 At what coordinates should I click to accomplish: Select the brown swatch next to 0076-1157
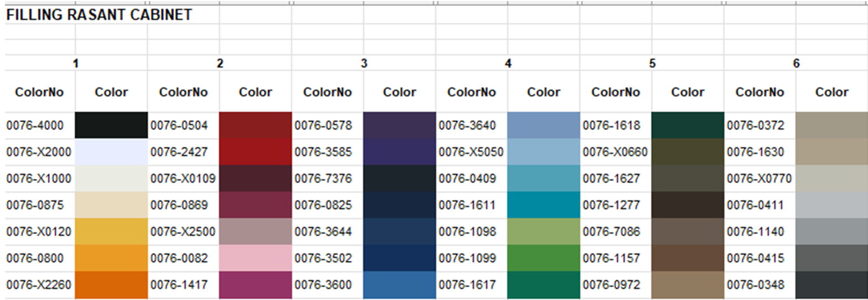point(687,258)
